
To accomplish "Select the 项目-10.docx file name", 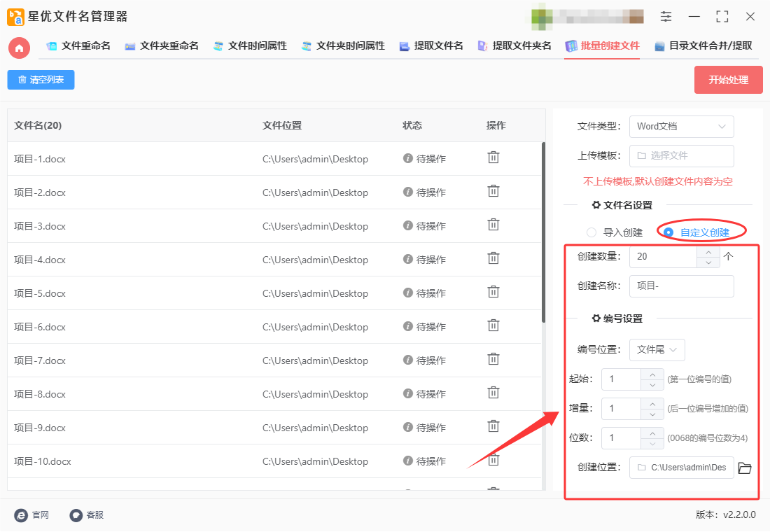I will 42,461.
